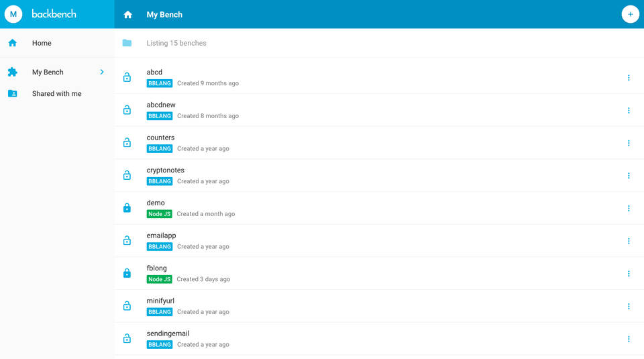Click the home icon in top header
Image resolution: width=644 pixels, height=359 pixels.
[x=127, y=15]
